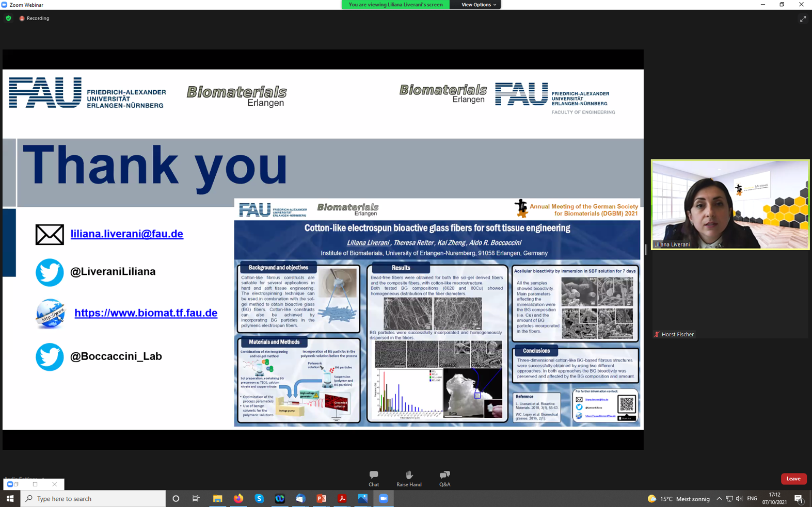The width and height of the screenshot is (812, 507).
Task: Open the ENG language input selector
Action: tap(752, 499)
